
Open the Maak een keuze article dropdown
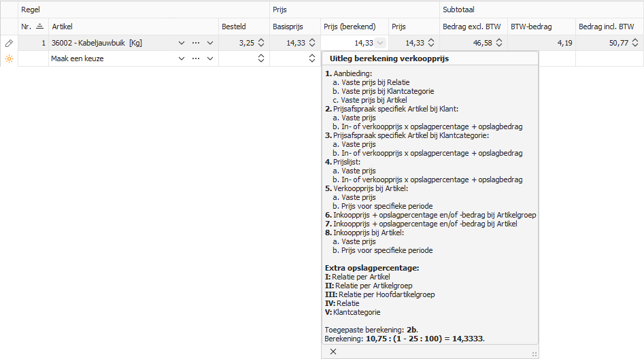tap(181, 58)
